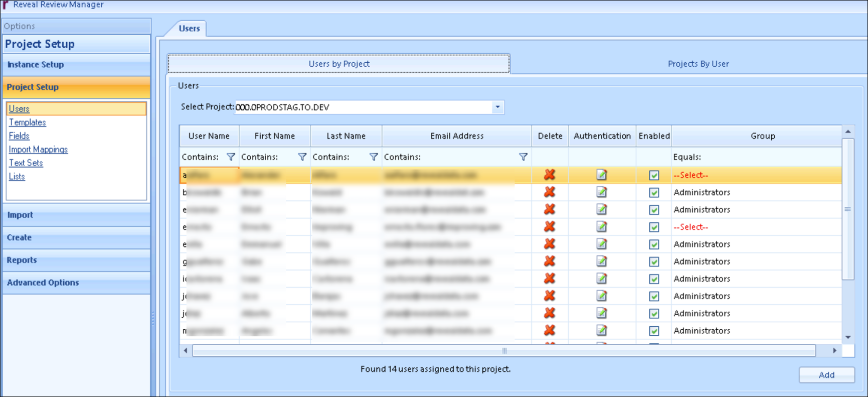
Task: Open Group cell for the 'i' user
Action: coord(756,279)
